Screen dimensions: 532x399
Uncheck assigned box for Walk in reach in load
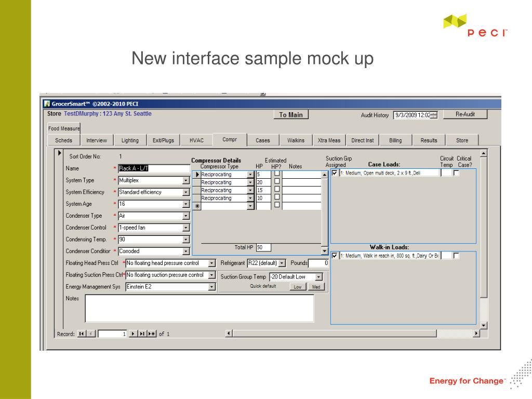pos(335,256)
